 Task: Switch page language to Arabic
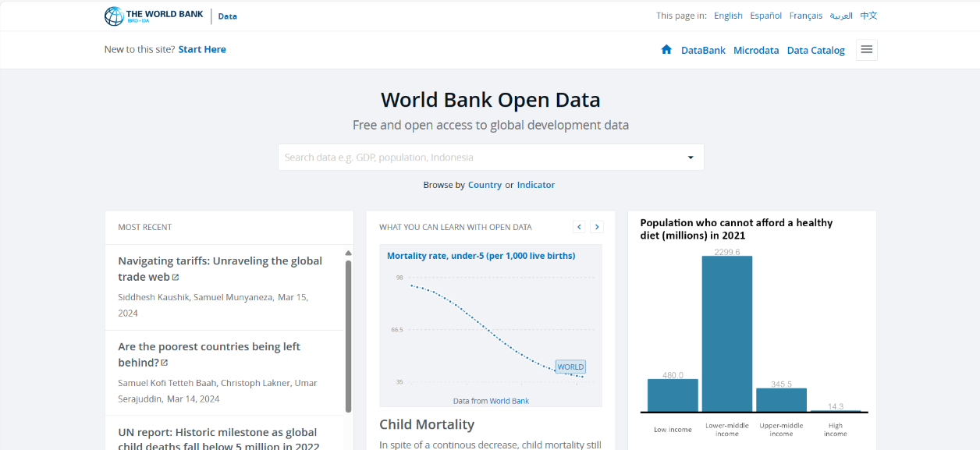click(x=841, y=16)
